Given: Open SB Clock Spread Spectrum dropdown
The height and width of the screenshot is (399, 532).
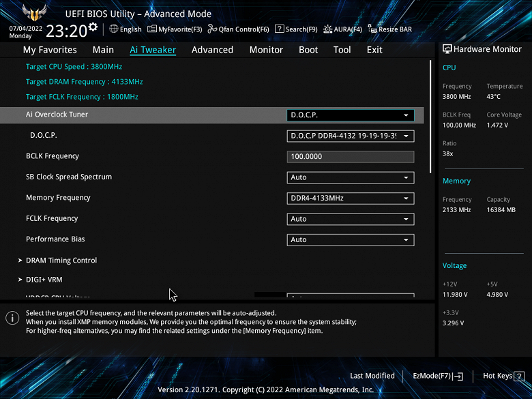Looking at the screenshot, I should [350, 177].
